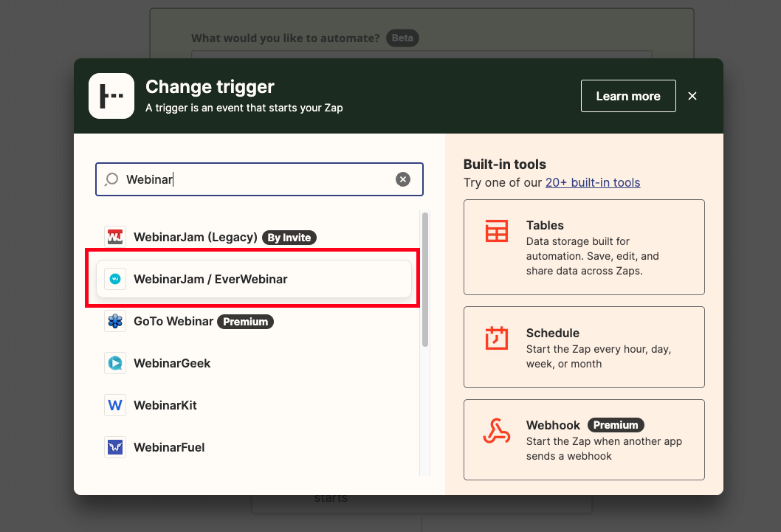The width and height of the screenshot is (781, 532).
Task: Close the Change trigger dialog
Action: click(692, 96)
